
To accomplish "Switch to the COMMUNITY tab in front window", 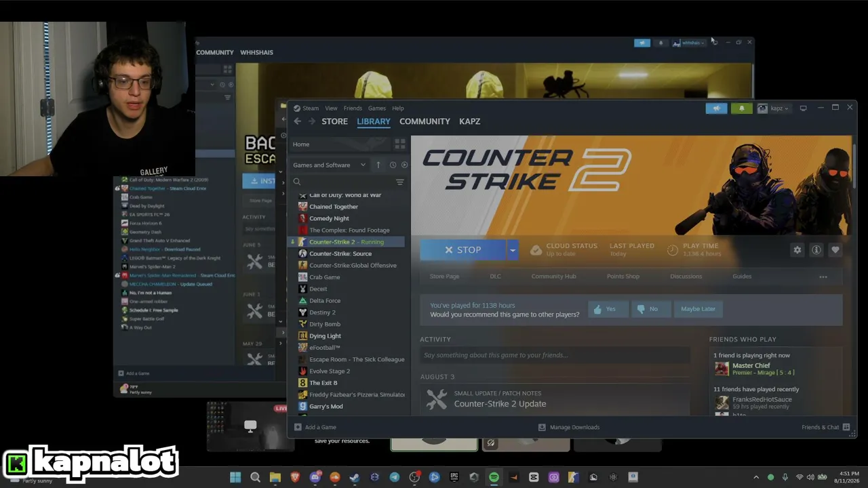I will coord(425,121).
